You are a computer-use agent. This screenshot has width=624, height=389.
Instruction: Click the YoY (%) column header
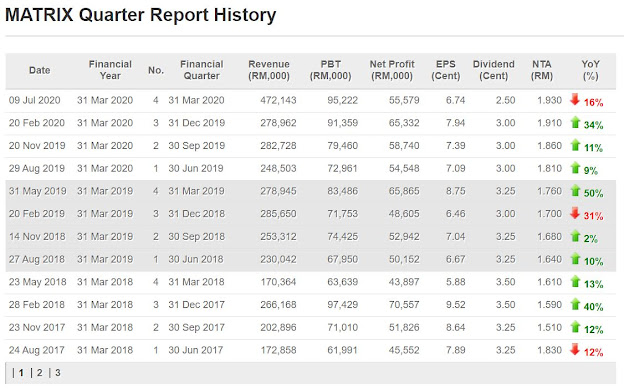tap(590, 70)
